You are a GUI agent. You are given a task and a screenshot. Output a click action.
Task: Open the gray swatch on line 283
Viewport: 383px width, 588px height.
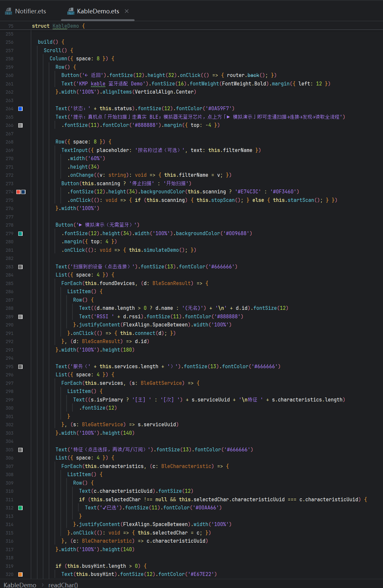[20, 267]
